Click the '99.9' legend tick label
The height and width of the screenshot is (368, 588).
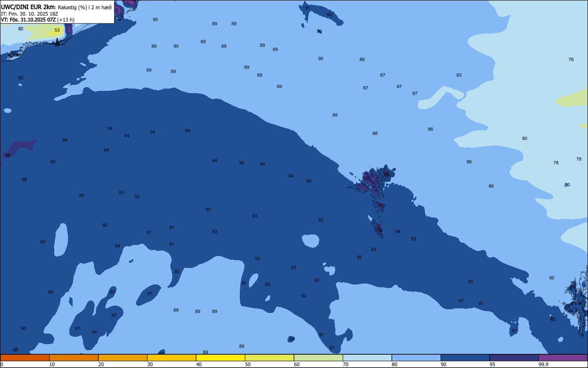coord(543,364)
